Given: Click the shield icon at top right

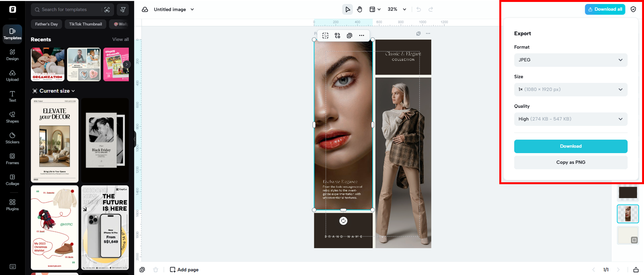Looking at the screenshot, I should coord(633,9).
